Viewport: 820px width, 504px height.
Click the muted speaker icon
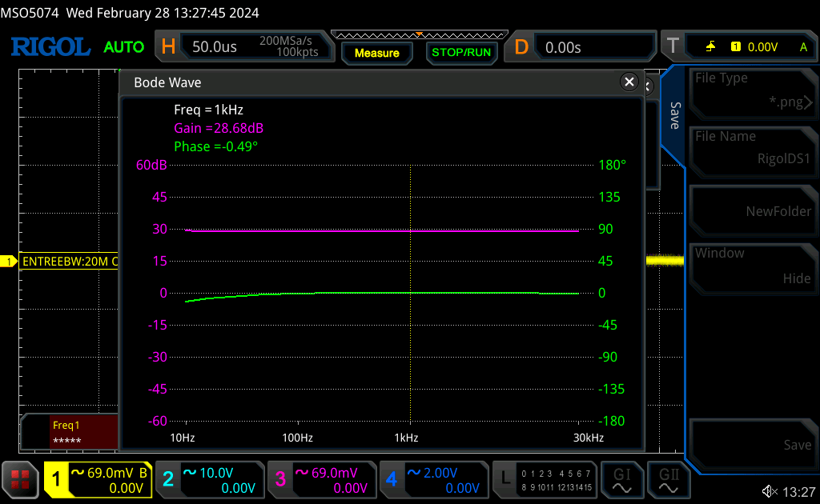[770, 491]
